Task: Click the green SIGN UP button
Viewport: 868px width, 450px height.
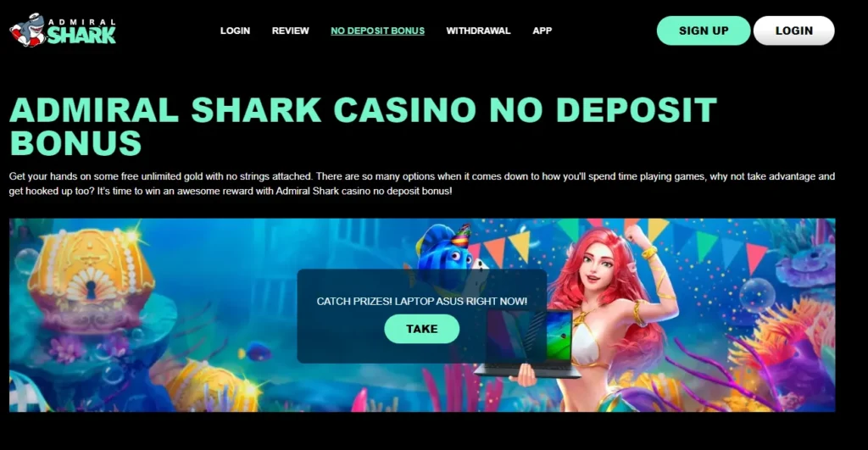Action: (x=704, y=31)
